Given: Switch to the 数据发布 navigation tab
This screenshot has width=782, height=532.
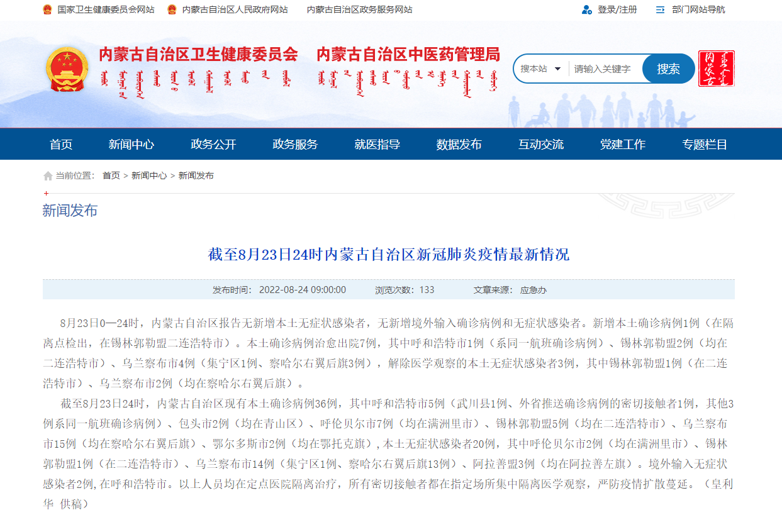Looking at the screenshot, I should (x=459, y=143).
